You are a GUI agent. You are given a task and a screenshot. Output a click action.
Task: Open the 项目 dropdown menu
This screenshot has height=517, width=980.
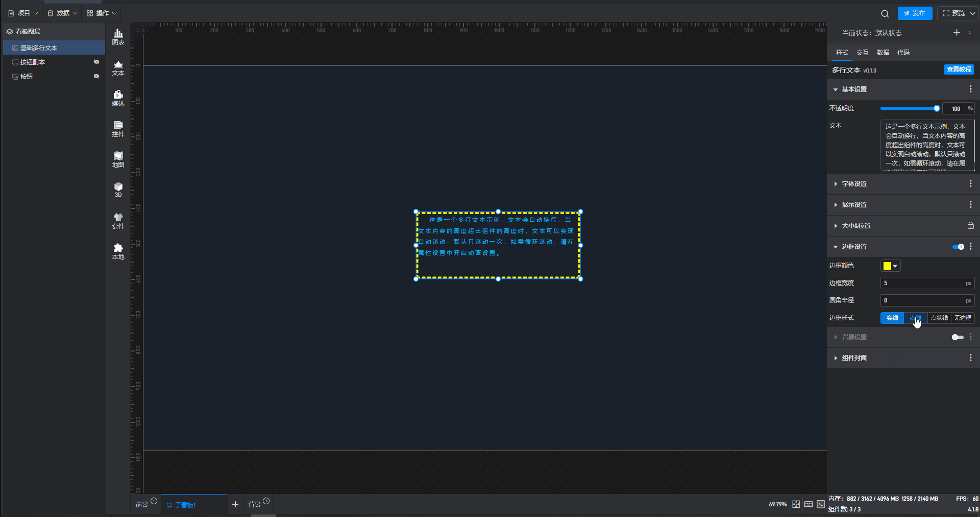23,13
